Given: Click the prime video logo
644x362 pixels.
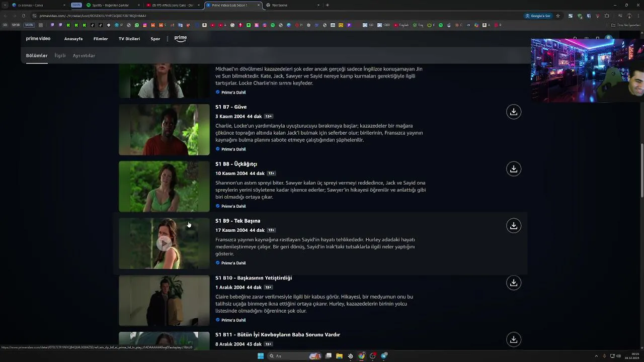Looking at the screenshot, I should click(38, 39).
